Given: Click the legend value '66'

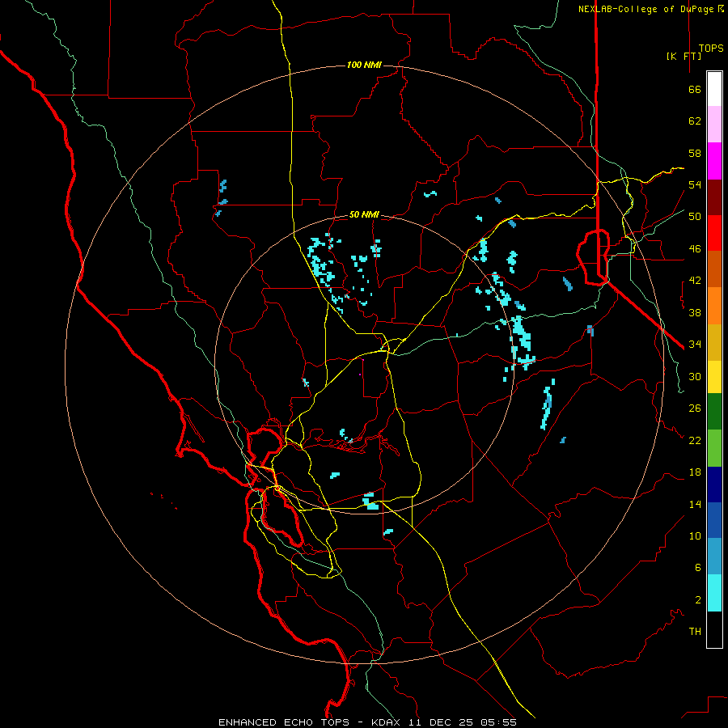Looking at the screenshot, I should point(695,89).
